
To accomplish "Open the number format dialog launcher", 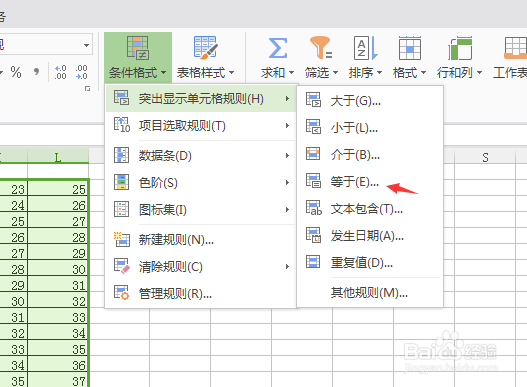I will [x=87, y=88].
